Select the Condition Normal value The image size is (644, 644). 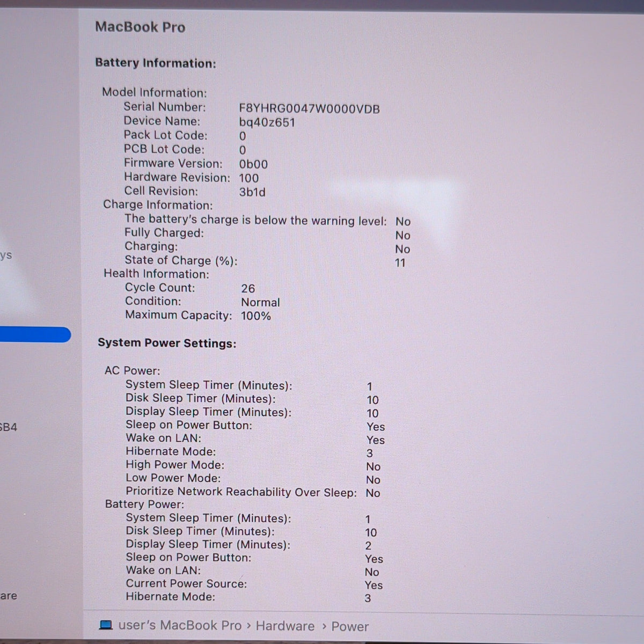click(x=260, y=302)
